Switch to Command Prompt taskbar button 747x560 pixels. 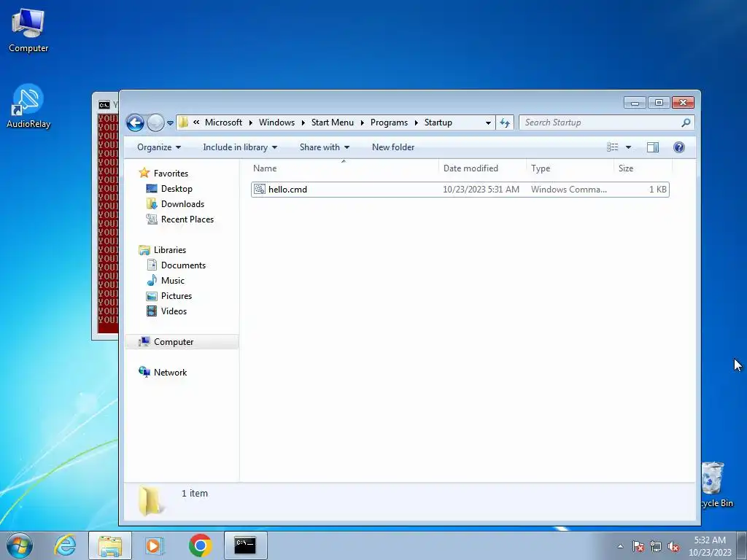245,545
